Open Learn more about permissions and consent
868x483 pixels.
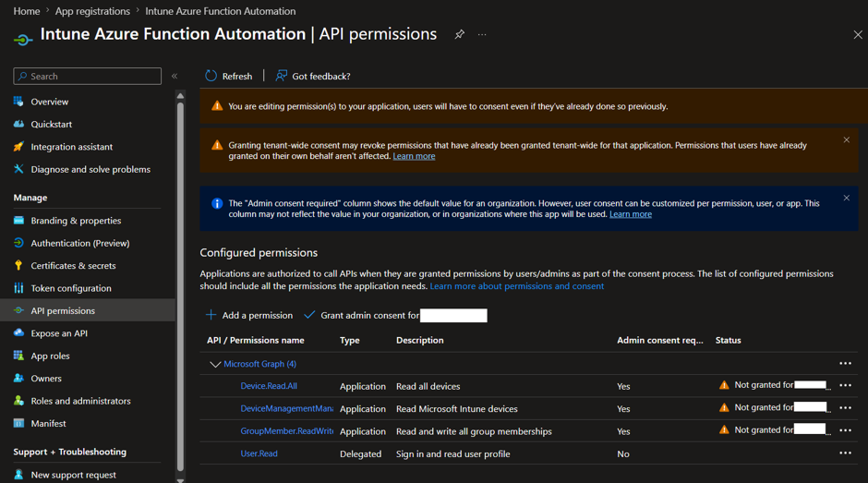(x=517, y=286)
